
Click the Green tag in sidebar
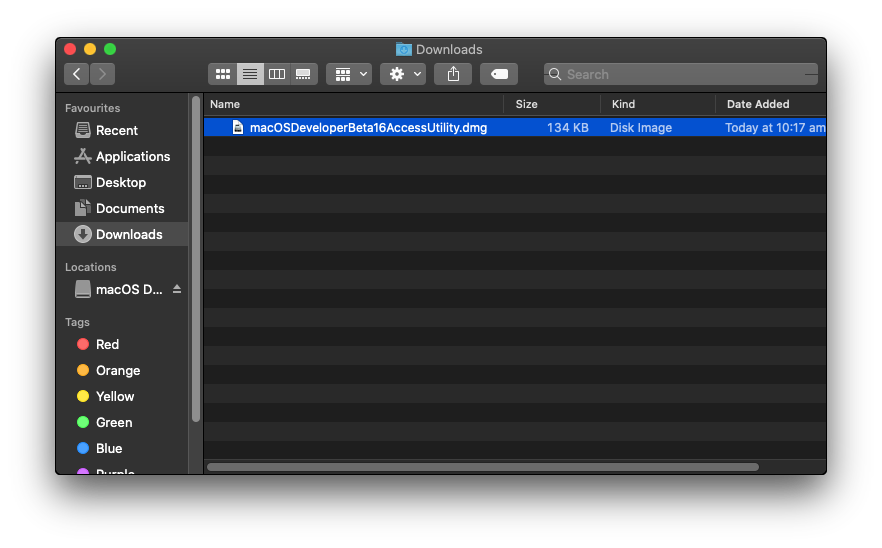113,422
